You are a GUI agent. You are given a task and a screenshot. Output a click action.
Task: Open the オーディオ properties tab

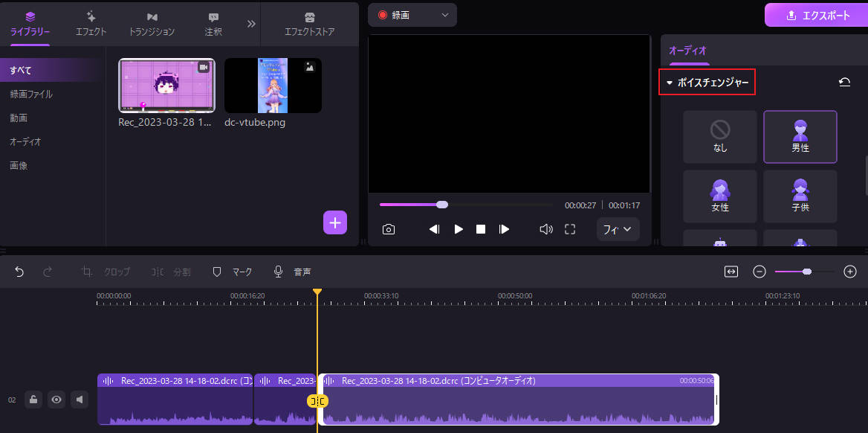coord(687,51)
